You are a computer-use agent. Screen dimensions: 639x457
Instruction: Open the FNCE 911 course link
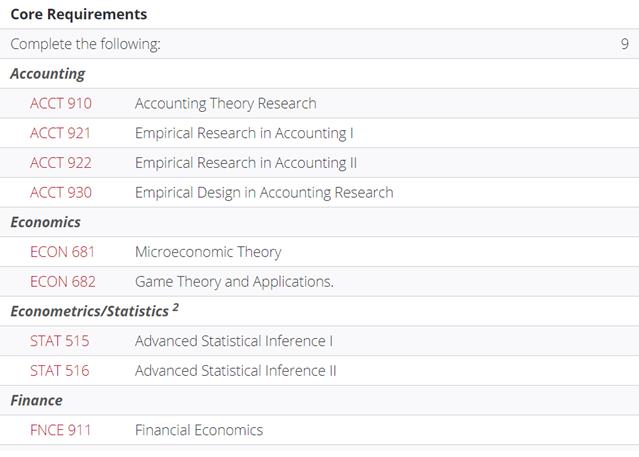60,430
